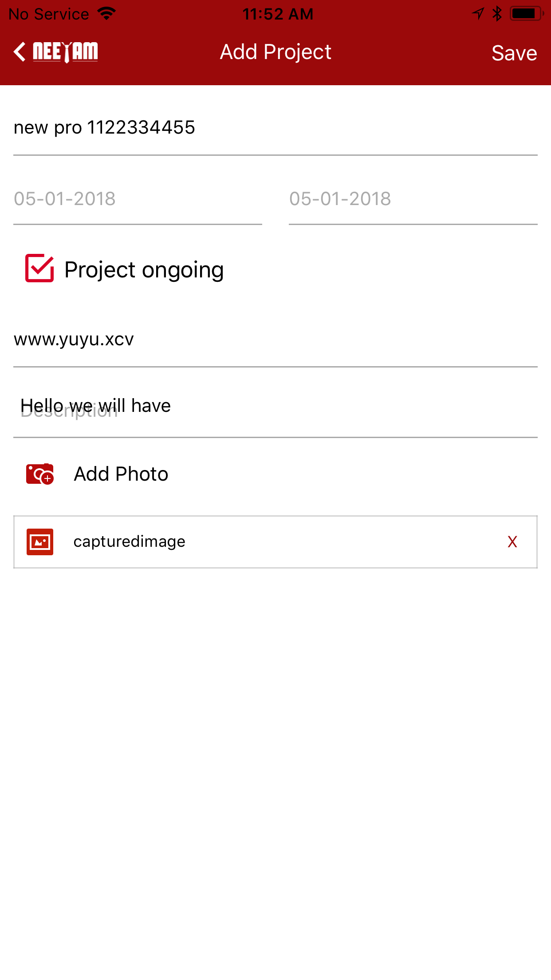Tap the Bluetooth status icon

[497, 13]
